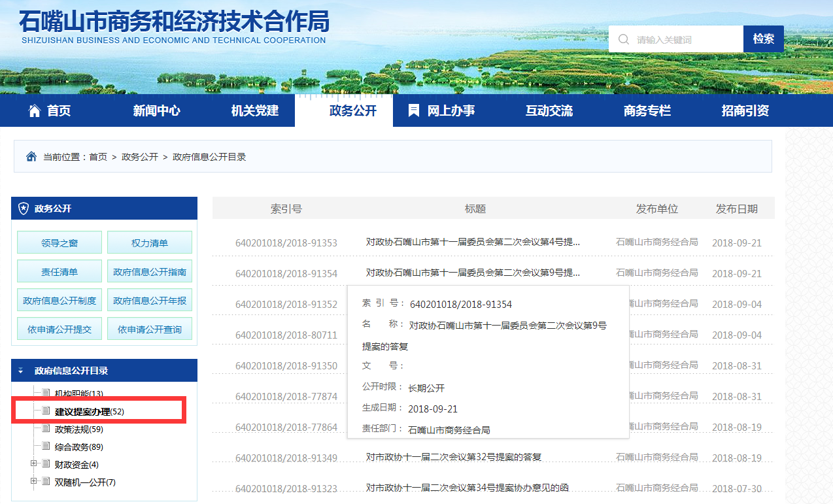Collapse the 政府信息公开目录 panel arrow
The height and width of the screenshot is (504, 833).
(20, 371)
